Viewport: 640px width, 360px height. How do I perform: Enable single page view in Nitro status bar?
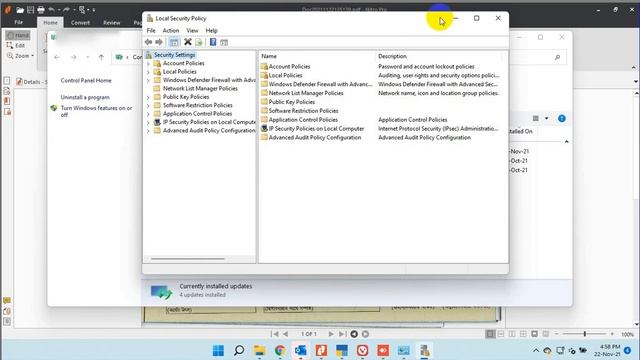tap(490, 334)
